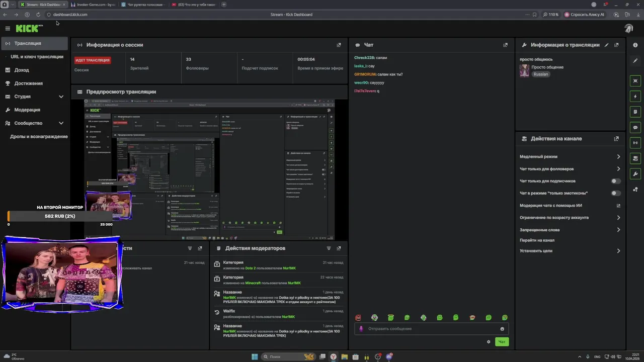Click Перейти на канал link
Screen dimensions: 644x362
click(537, 240)
